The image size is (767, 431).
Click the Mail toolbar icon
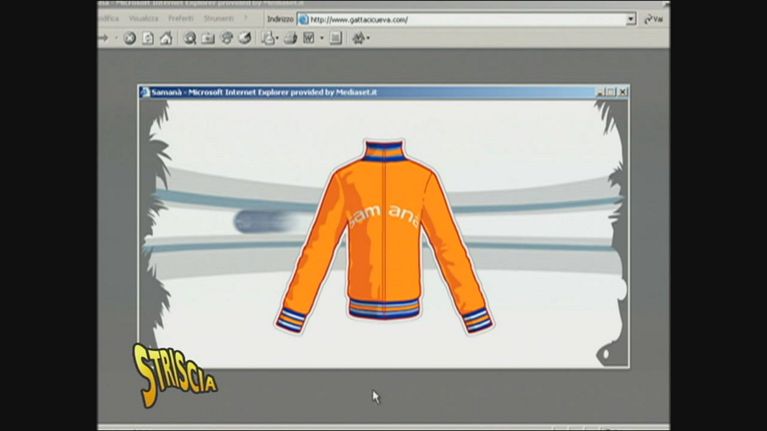click(x=268, y=39)
